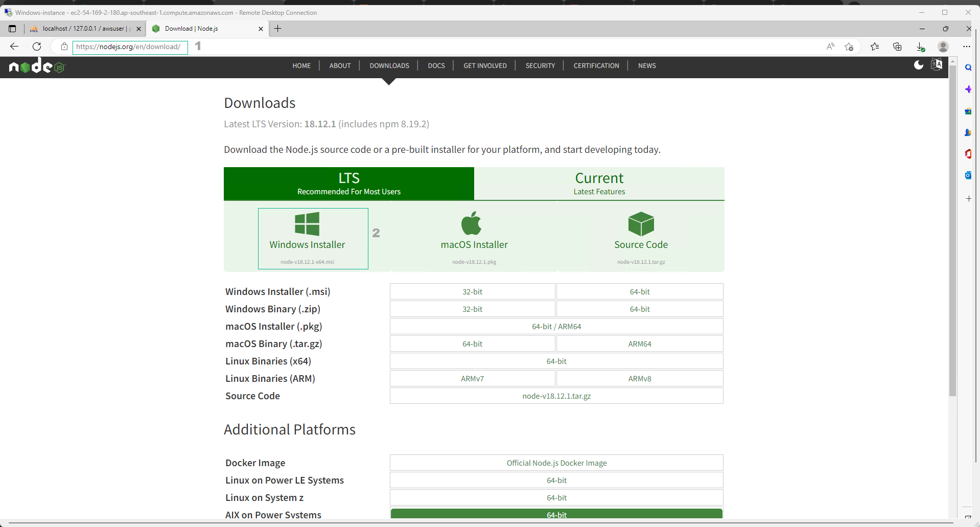Viewport: 980px width, 527px height.
Task: Download Windows Installer (.msi) 64-bit
Action: click(640, 292)
